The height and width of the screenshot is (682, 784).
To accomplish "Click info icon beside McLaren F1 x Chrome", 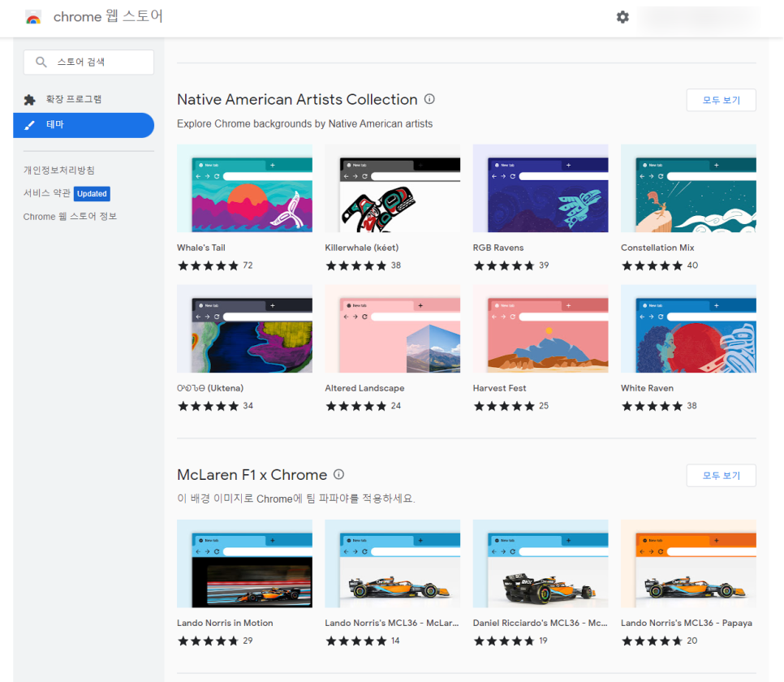I will (338, 474).
